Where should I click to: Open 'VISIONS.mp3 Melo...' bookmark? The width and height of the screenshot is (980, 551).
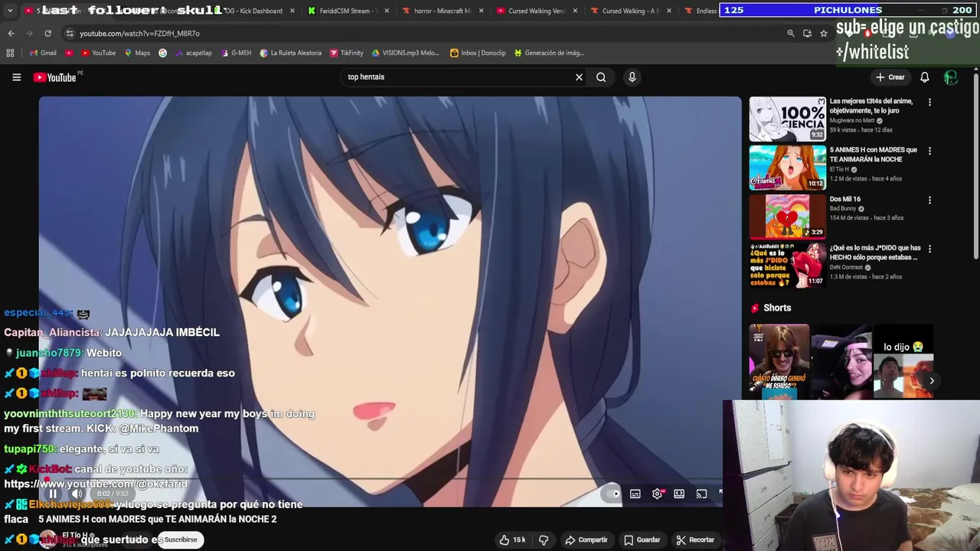pyautogui.click(x=405, y=53)
